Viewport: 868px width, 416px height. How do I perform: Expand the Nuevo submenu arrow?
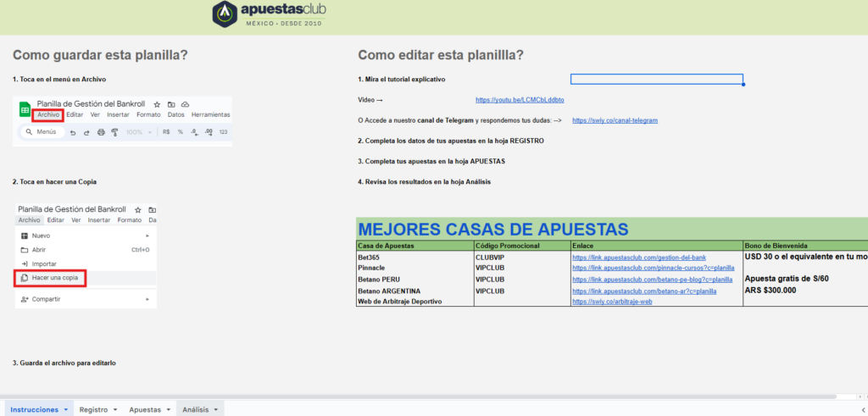(147, 236)
